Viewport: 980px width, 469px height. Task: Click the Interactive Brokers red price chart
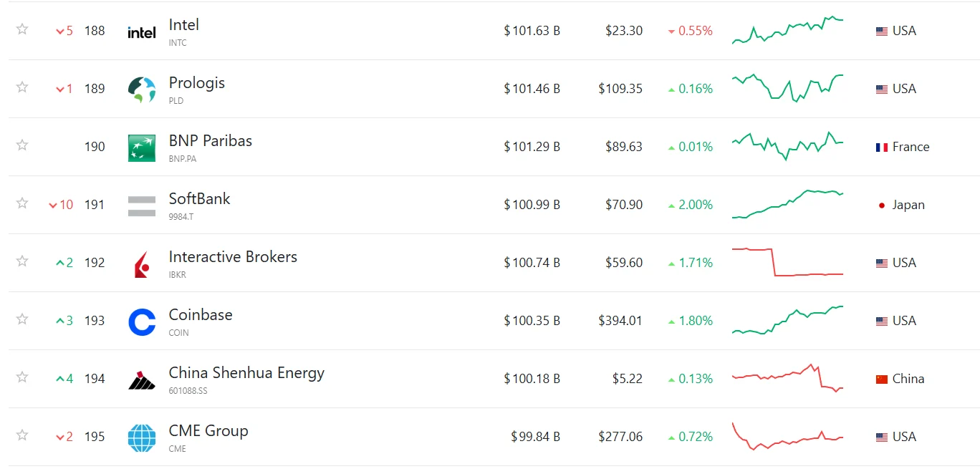787,262
